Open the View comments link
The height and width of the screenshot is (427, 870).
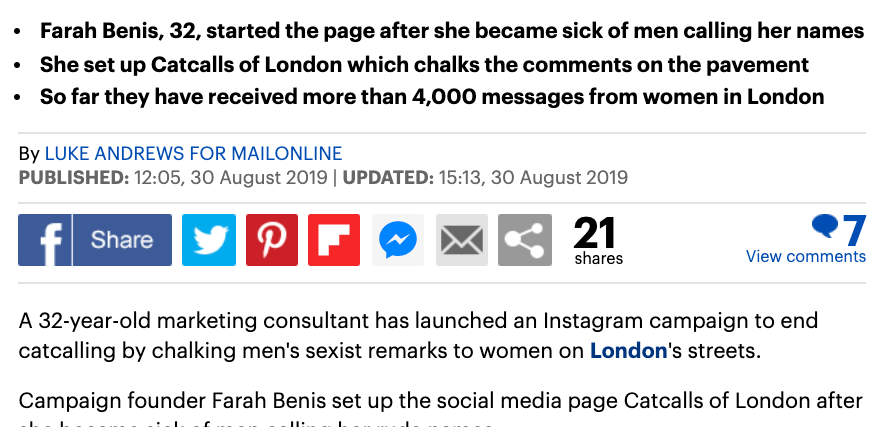click(x=805, y=257)
